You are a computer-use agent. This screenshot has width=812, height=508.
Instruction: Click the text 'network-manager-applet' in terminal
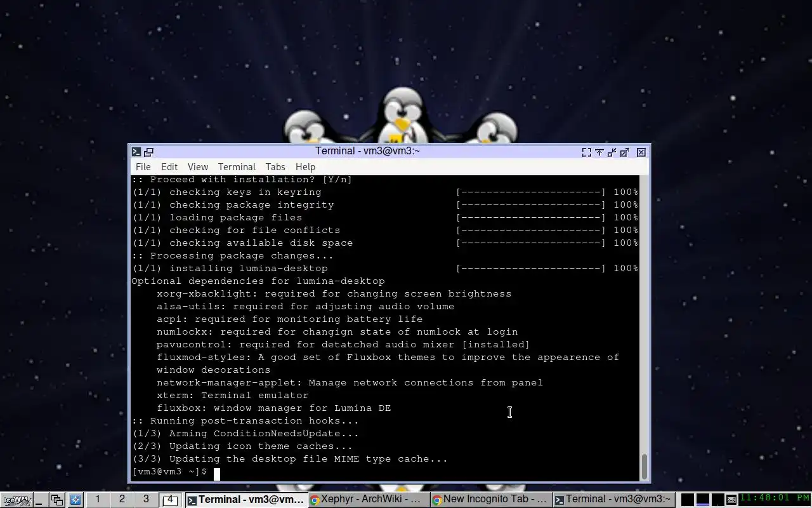pos(230,383)
